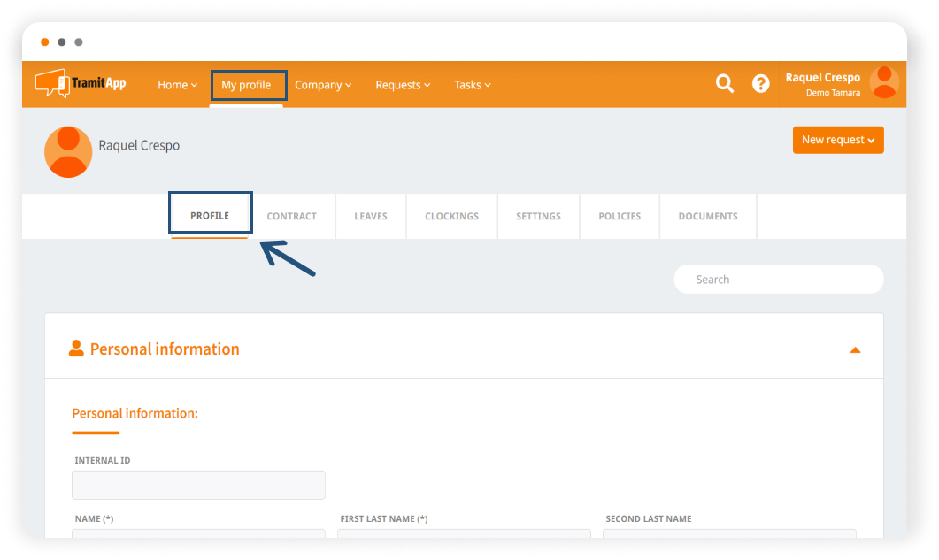Open the search magnifier icon
The image size is (939, 560).
coord(725,84)
